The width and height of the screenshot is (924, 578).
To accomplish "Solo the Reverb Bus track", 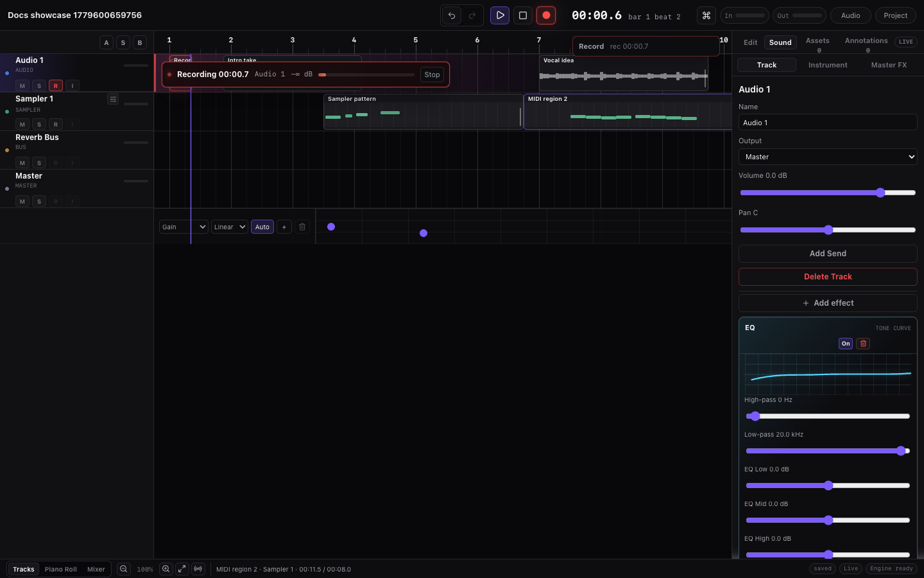I will click(39, 162).
